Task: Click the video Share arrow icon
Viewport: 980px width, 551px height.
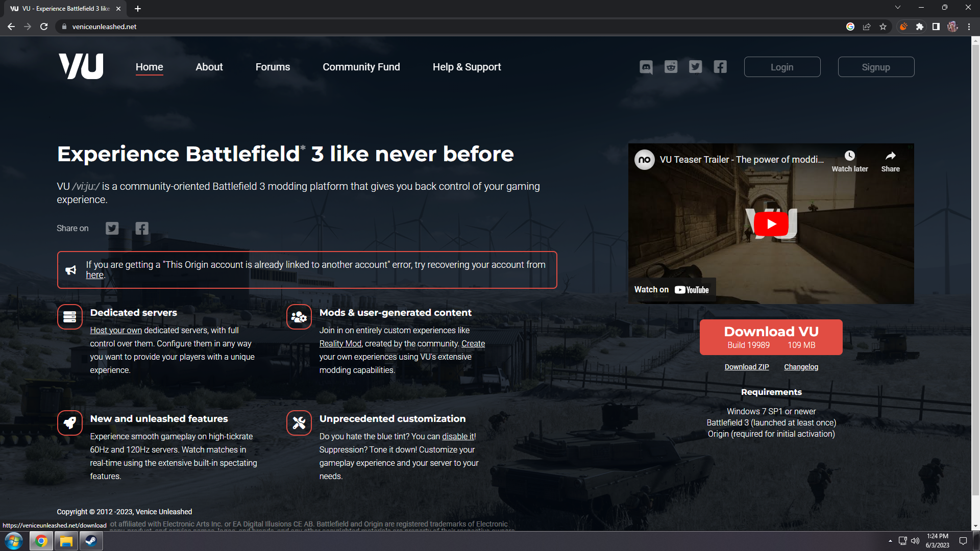Action: (890, 156)
